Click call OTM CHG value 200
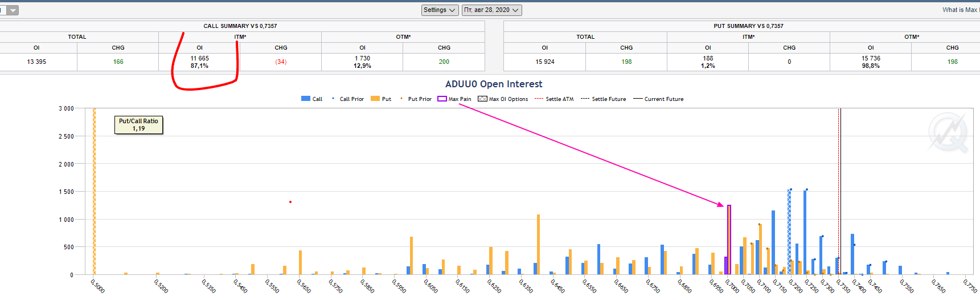The width and height of the screenshot is (980, 300). click(444, 62)
